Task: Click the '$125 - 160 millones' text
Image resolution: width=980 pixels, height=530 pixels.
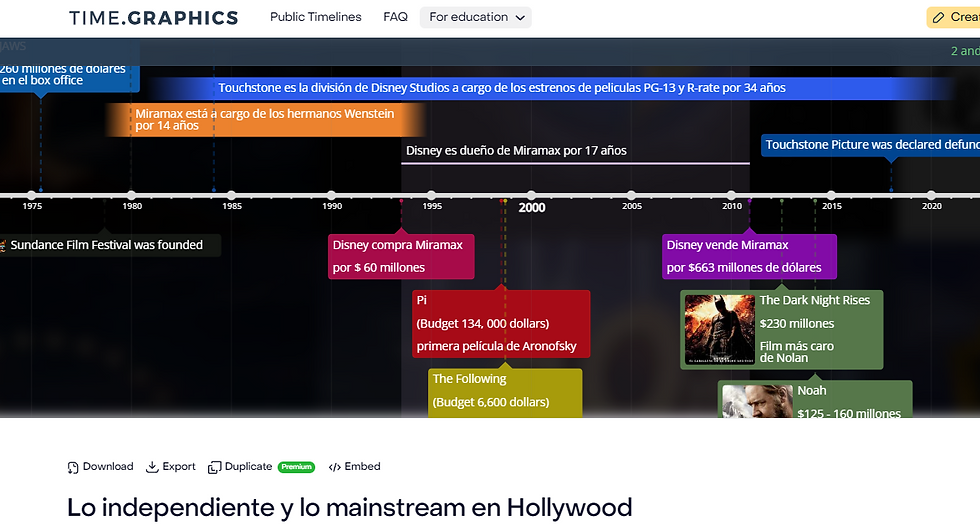Action: pos(849,413)
